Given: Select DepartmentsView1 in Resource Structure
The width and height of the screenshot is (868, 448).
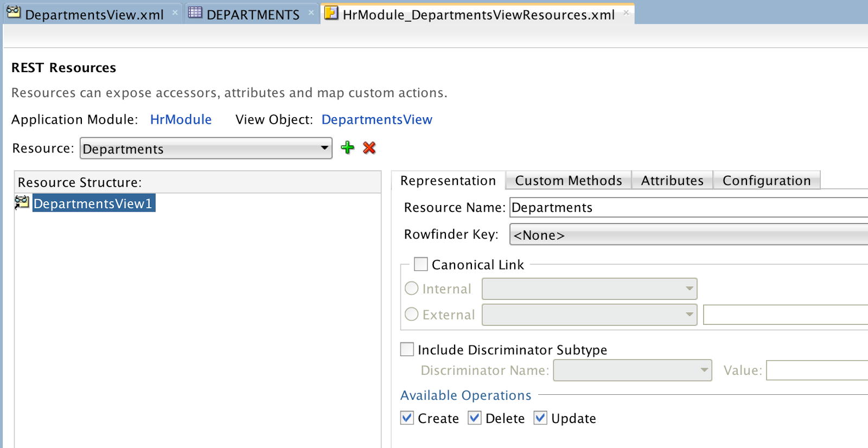Looking at the screenshot, I should point(93,203).
